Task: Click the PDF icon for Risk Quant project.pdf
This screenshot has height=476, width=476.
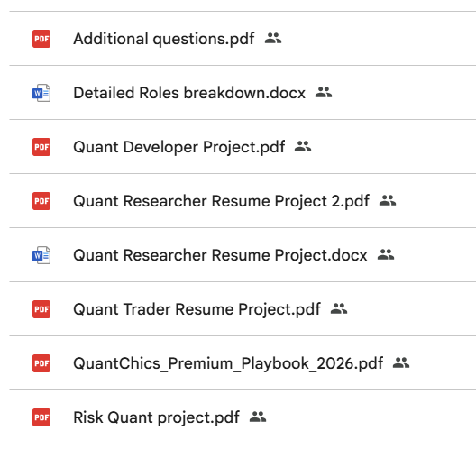Action: coord(41,417)
